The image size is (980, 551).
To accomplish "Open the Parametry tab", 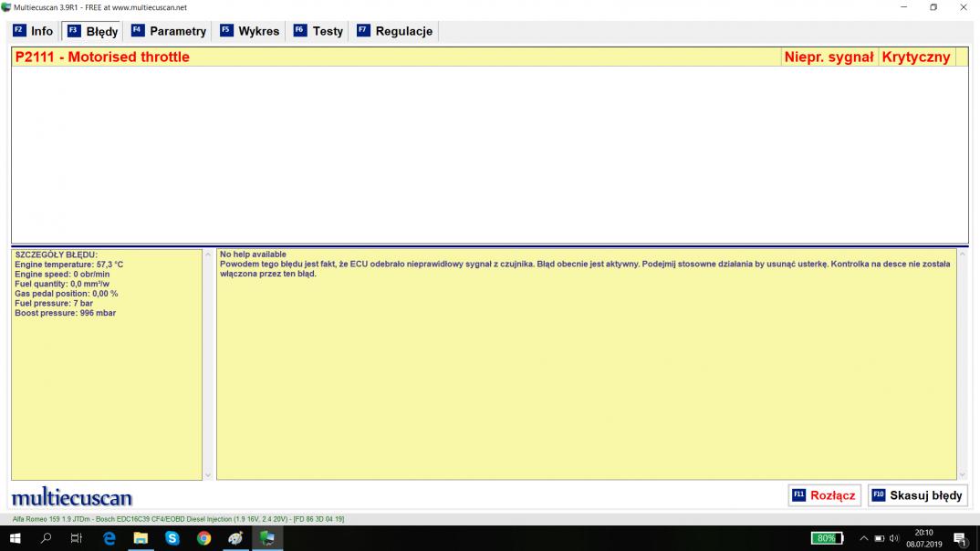I will [169, 31].
